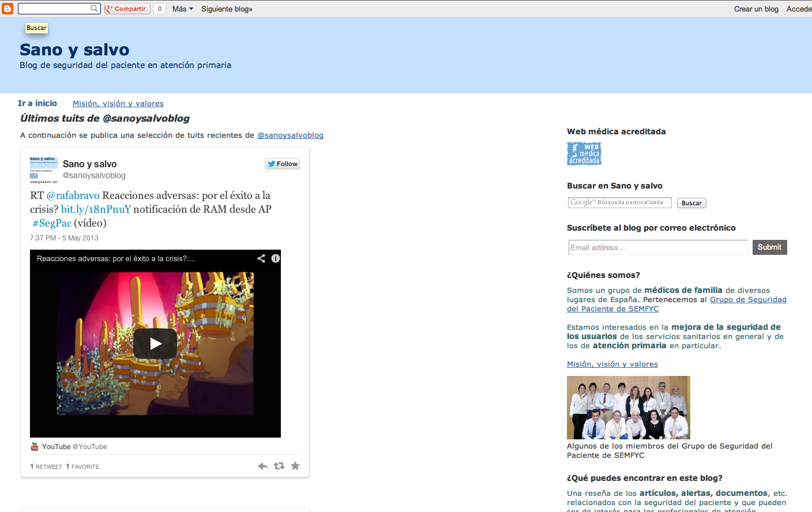Open Misión, visión y valores navigation tab

click(118, 104)
